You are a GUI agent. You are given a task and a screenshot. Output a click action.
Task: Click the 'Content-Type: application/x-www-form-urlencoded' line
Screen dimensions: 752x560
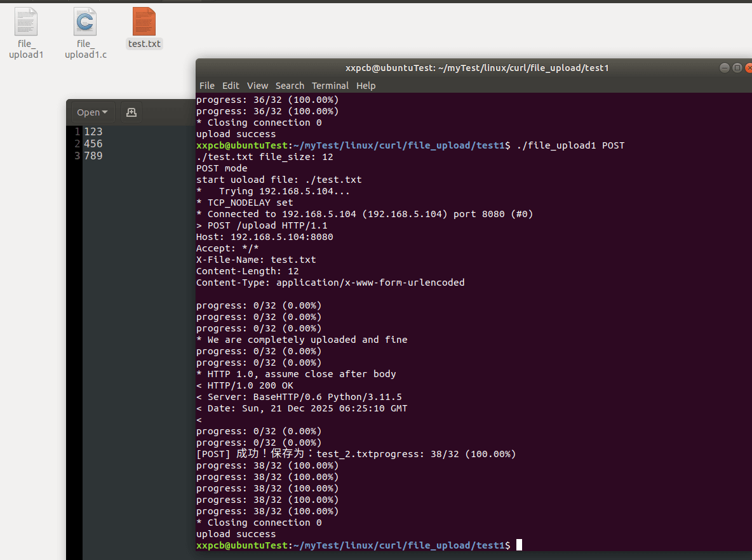click(x=330, y=283)
